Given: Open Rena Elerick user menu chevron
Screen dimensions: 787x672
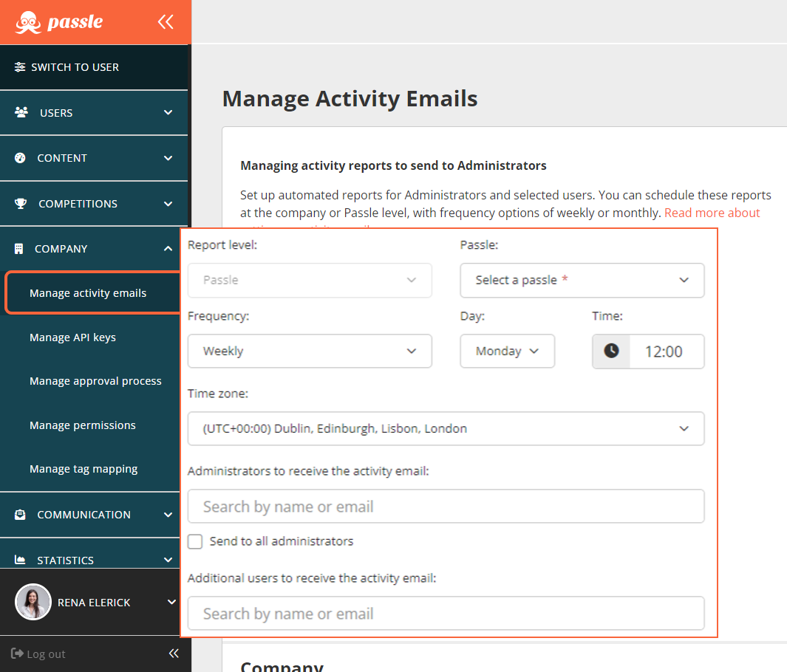Looking at the screenshot, I should 171,602.
